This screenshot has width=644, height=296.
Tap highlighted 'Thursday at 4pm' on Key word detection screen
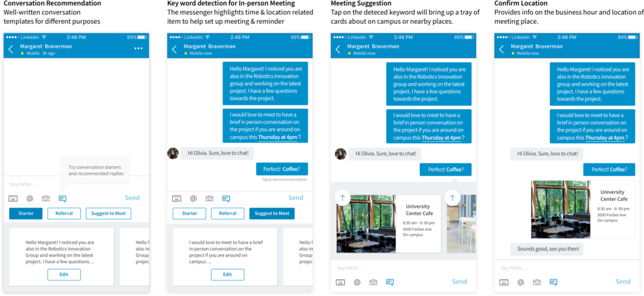point(278,137)
